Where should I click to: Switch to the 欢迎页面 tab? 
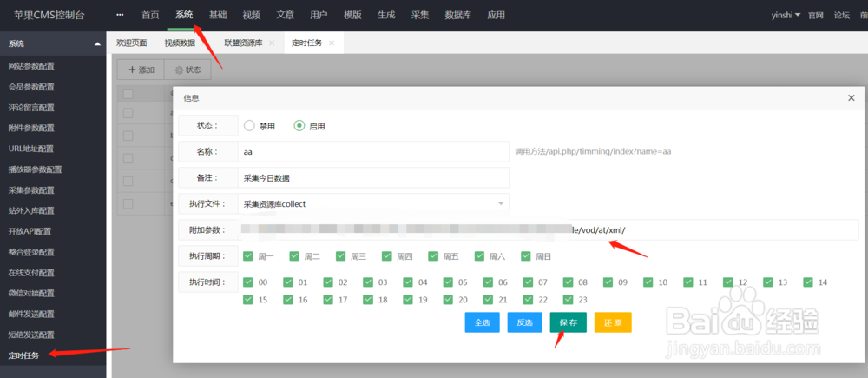[x=132, y=43]
